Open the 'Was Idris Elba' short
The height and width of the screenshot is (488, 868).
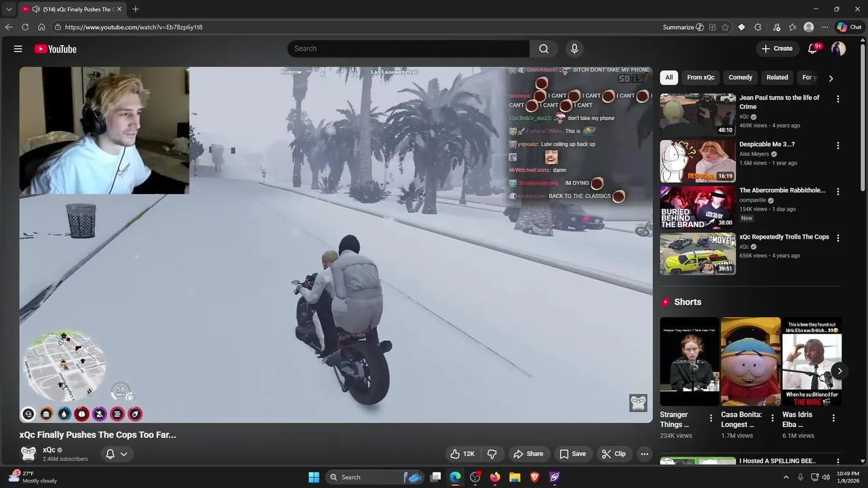pos(812,361)
